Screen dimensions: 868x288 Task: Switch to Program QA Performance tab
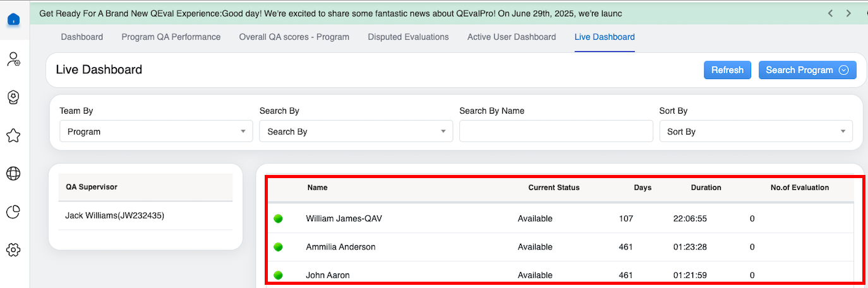[171, 37]
